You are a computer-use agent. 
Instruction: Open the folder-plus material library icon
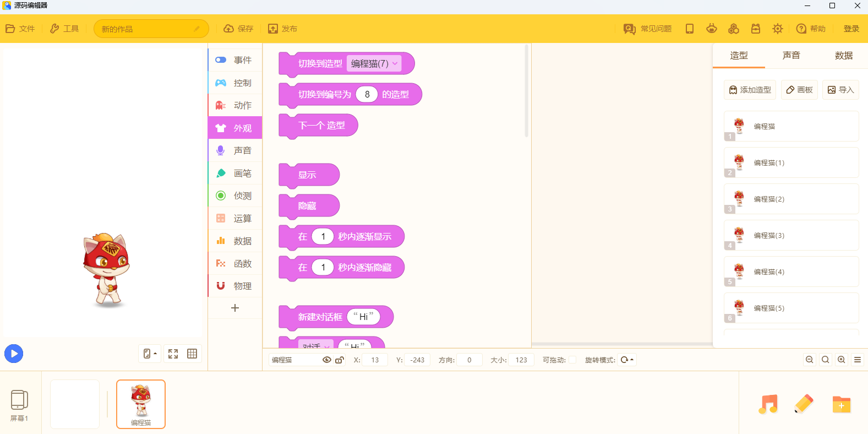point(841,404)
